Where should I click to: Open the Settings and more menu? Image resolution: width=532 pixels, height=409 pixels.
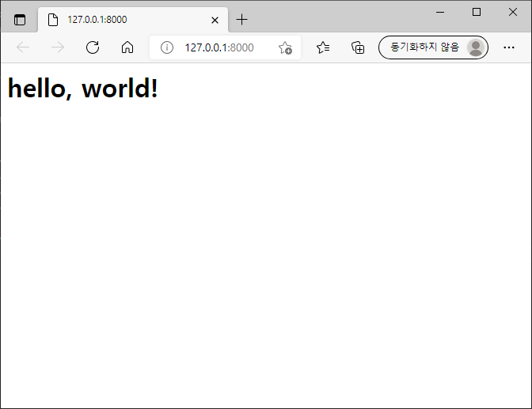click(509, 47)
